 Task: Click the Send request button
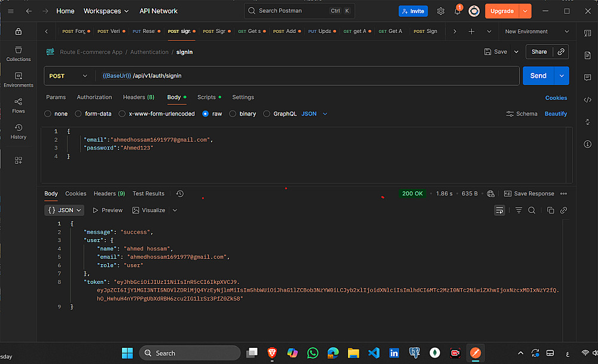(x=538, y=76)
